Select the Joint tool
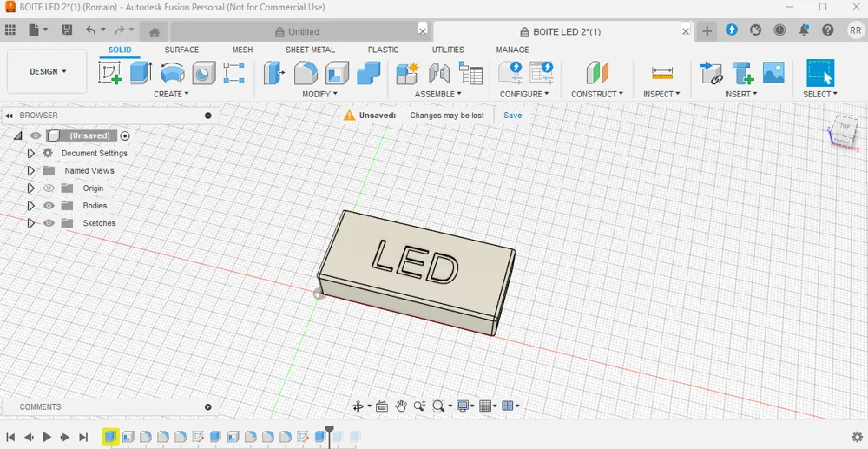868x449 pixels. click(439, 73)
